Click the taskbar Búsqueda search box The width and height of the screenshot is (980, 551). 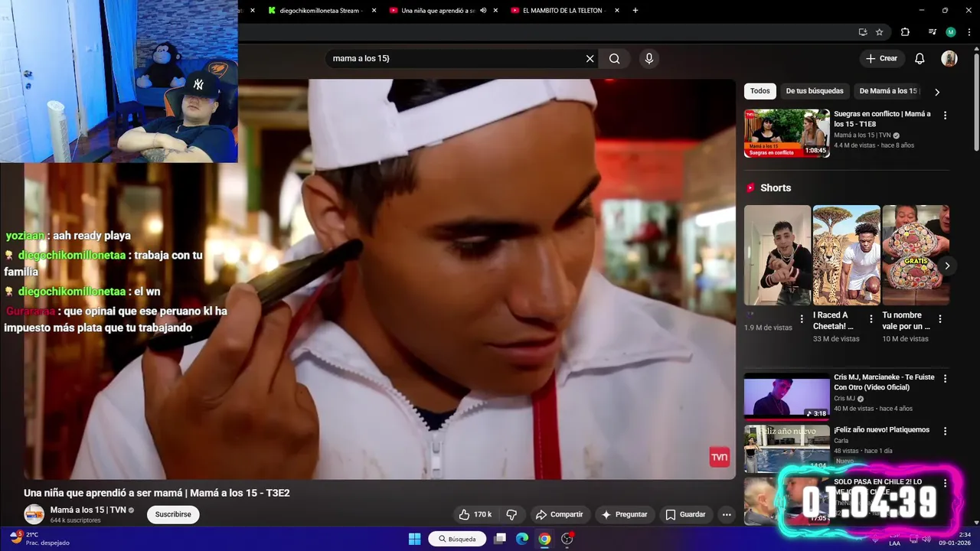[457, 539]
